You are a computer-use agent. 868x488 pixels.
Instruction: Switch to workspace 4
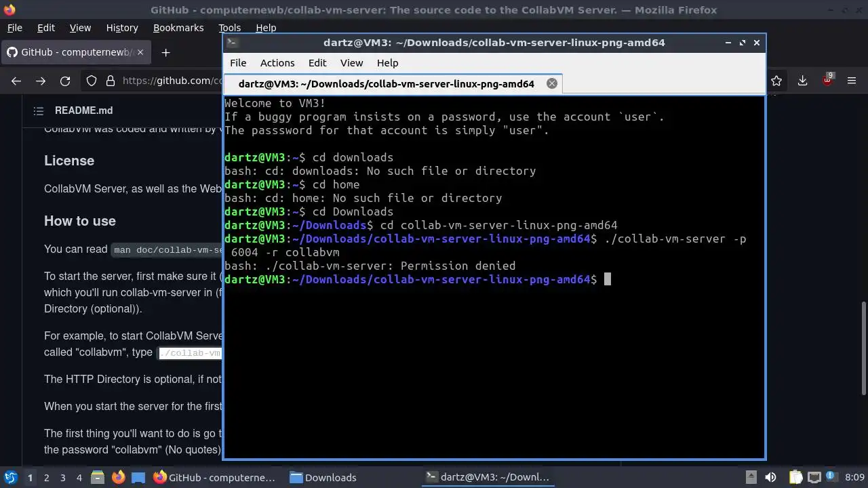pyautogui.click(x=79, y=477)
